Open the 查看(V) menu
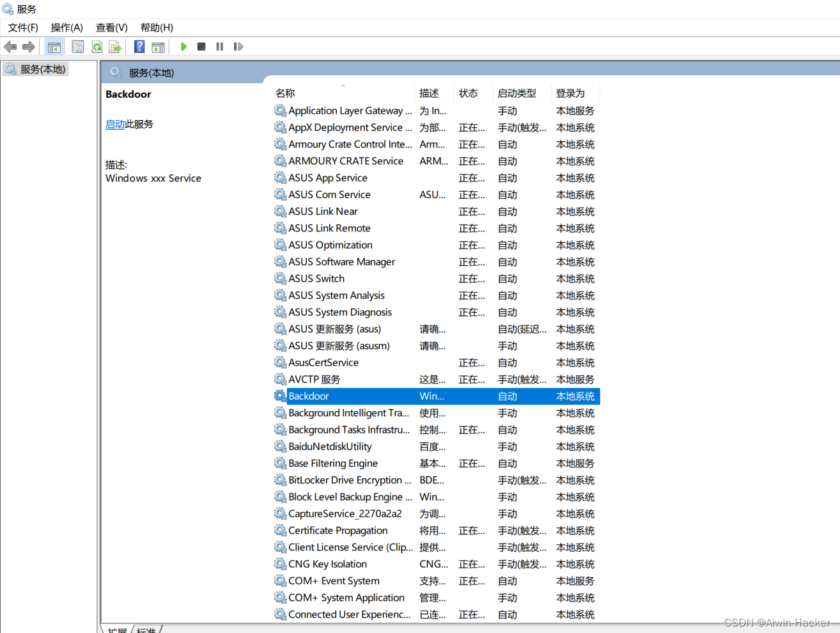The image size is (840, 633). (x=112, y=27)
